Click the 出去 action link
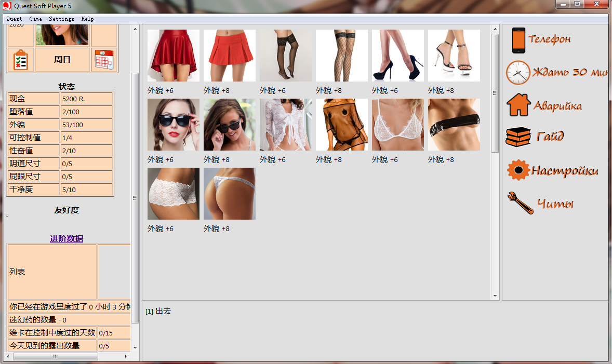 163,311
